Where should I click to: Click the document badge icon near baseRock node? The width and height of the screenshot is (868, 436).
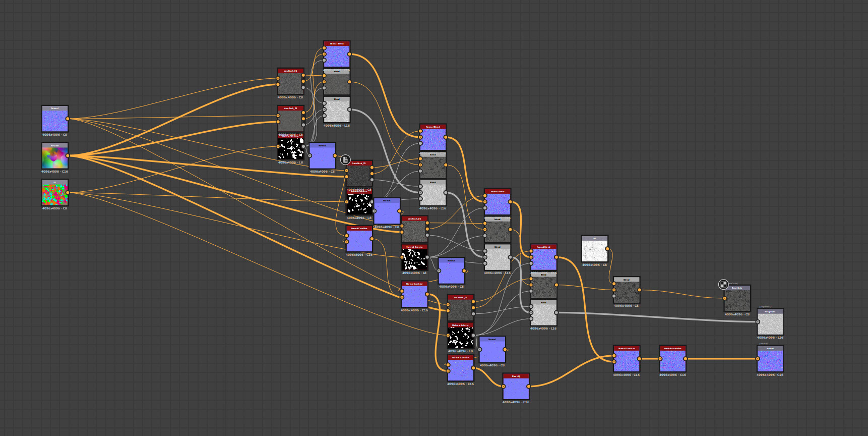point(345,160)
